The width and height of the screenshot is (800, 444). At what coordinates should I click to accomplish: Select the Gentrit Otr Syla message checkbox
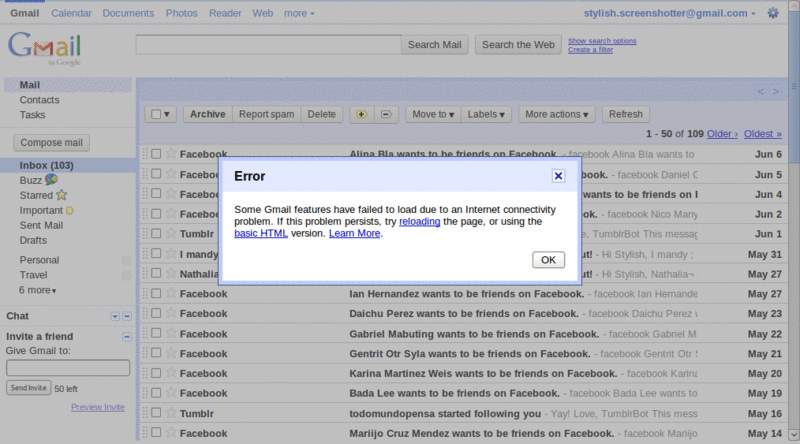156,353
